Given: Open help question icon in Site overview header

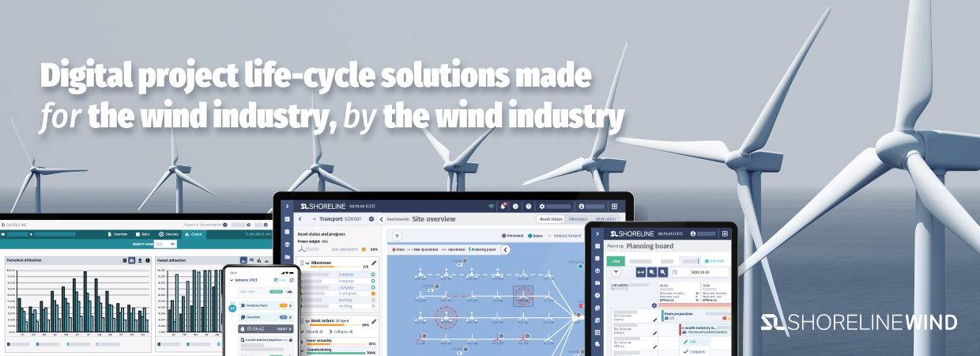Looking at the screenshot, I should point(529,206).
